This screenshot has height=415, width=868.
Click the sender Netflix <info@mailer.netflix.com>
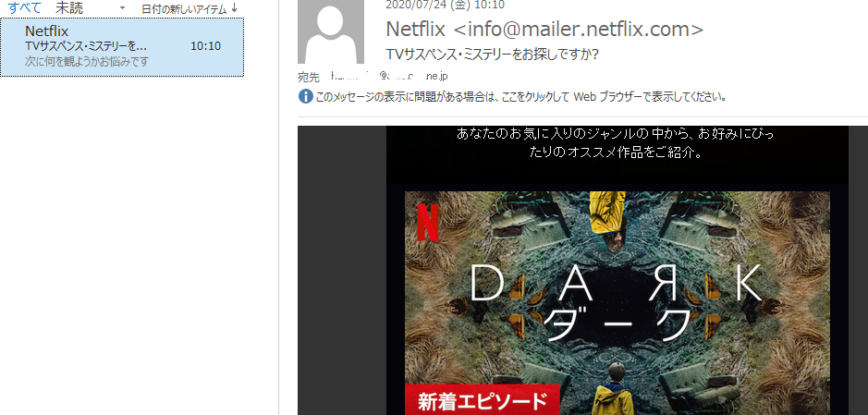pyautogui.click(x=544, y=30)
